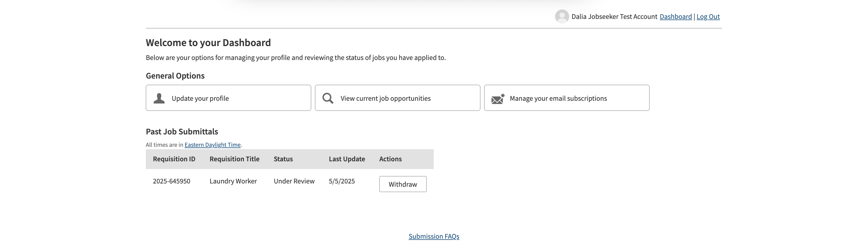Open the Dashboard link
Viewport: 868px width, 252px height.
pos(676,17)
